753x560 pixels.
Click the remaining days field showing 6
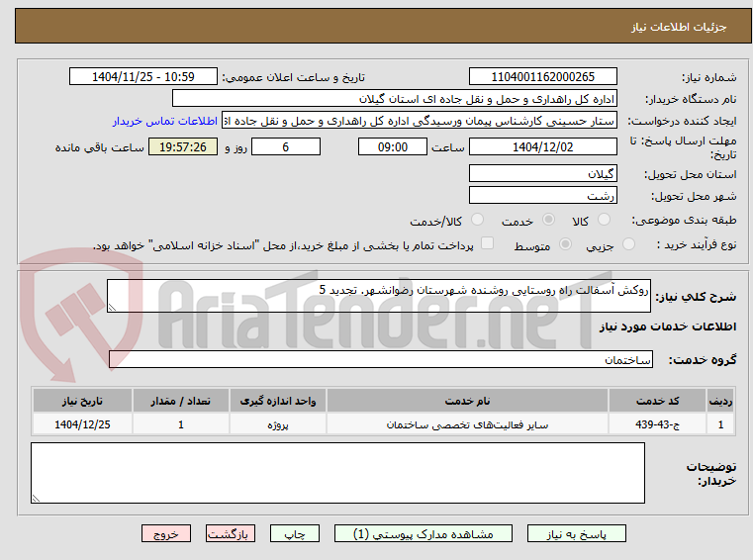[286, 146]
